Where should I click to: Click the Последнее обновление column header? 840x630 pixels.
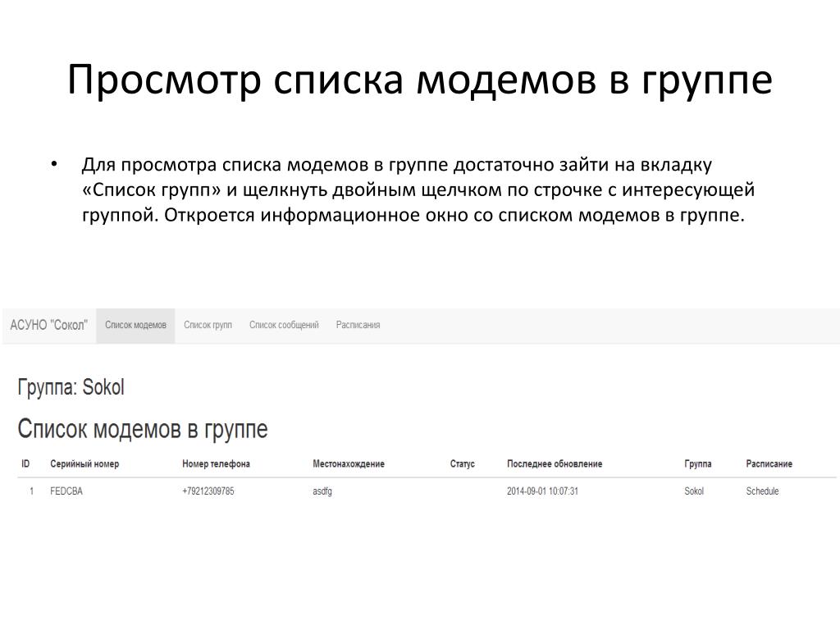555,464
